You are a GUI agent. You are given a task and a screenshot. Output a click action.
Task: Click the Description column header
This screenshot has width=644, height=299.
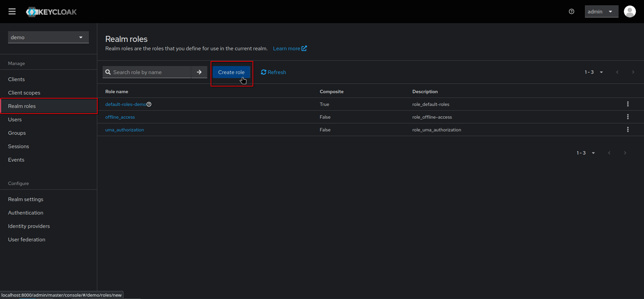425,92
